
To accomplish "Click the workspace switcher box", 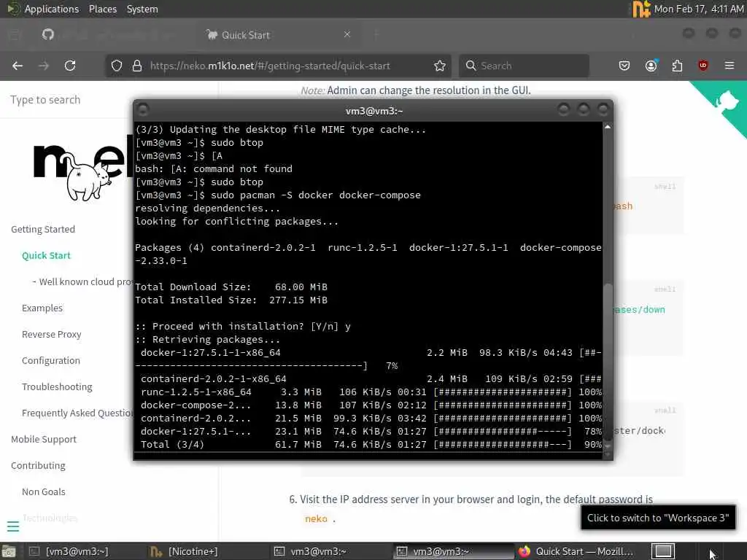I will click(663, 551).
